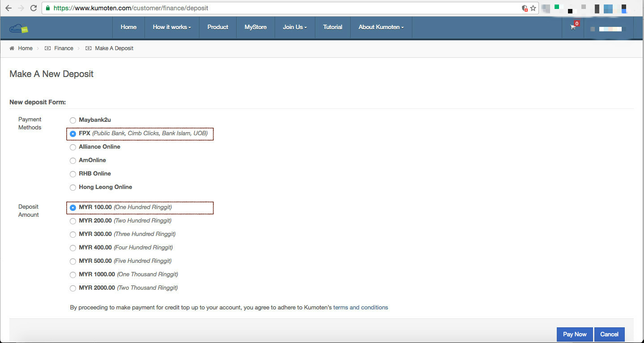Select the FPX payment method

point(73,134)
